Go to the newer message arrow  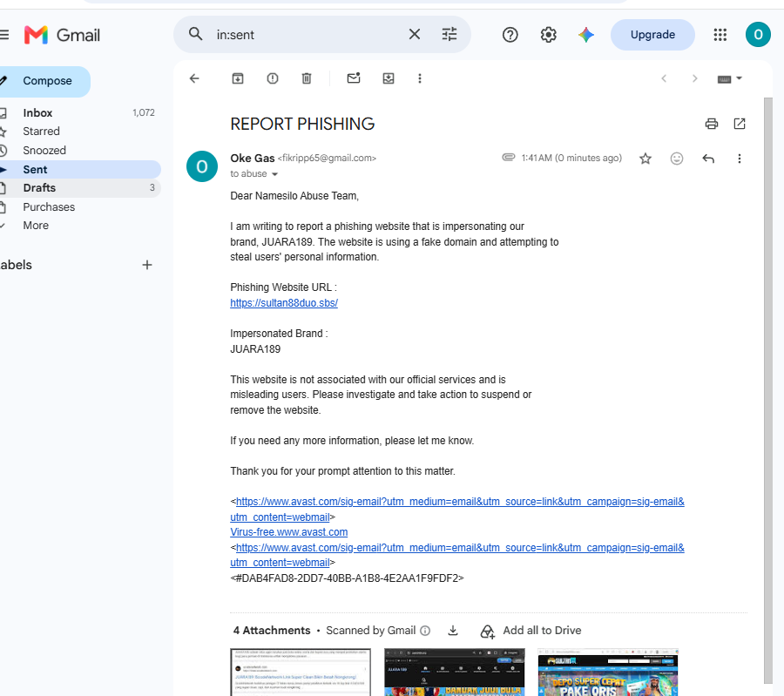click(x=664, y=78)
